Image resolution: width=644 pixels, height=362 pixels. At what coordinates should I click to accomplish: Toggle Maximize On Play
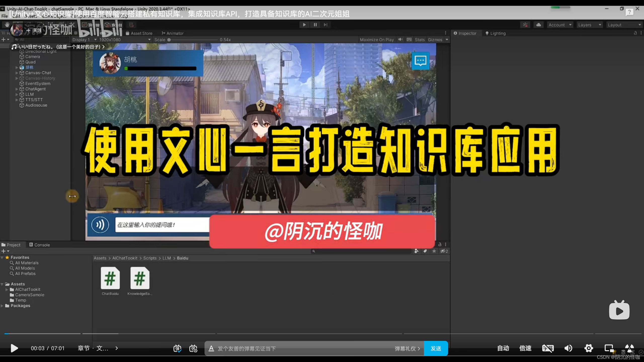pyautogui.click(x=377, y=40)
